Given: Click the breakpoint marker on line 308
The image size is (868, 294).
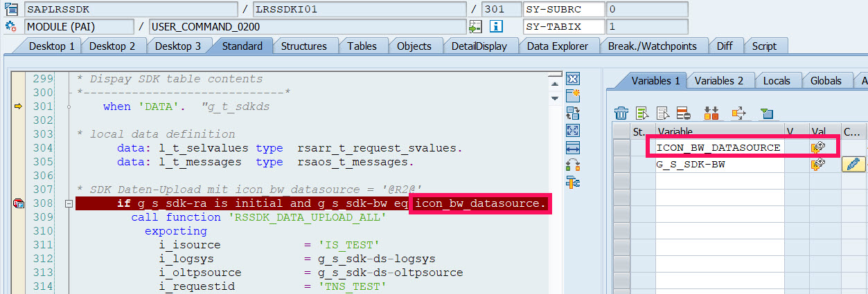Looking at the screenshot, I should pos(19,203).
